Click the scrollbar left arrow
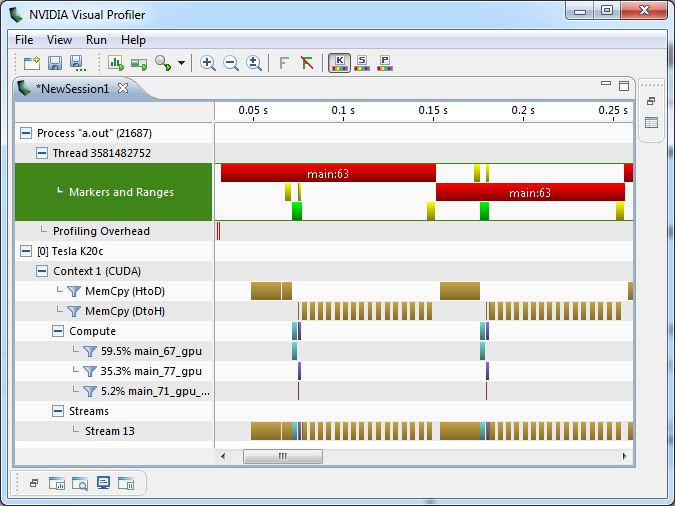 [223, 456]
